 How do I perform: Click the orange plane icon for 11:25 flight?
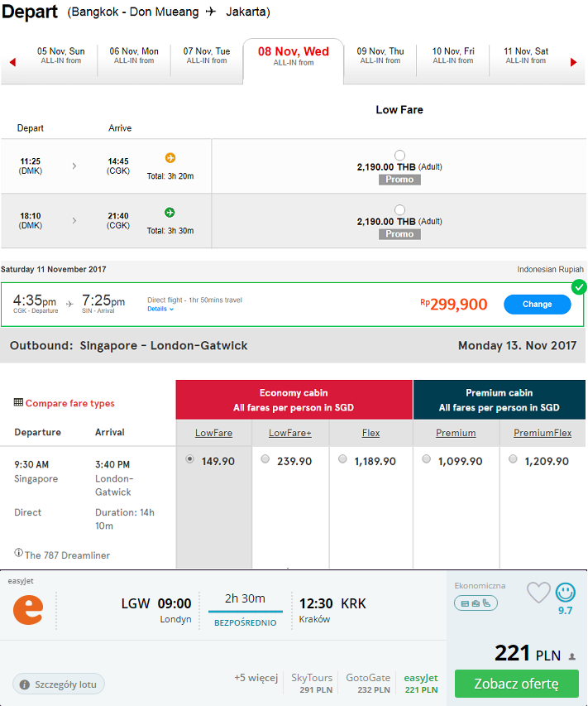tap(170, 157)
